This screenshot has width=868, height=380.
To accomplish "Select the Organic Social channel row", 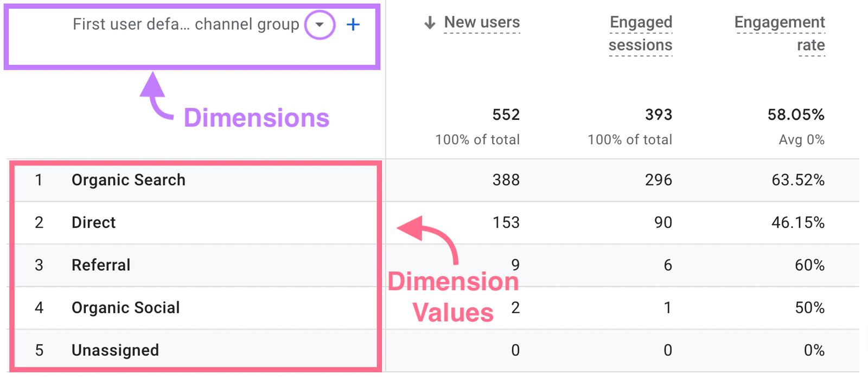I will [125, 307].
